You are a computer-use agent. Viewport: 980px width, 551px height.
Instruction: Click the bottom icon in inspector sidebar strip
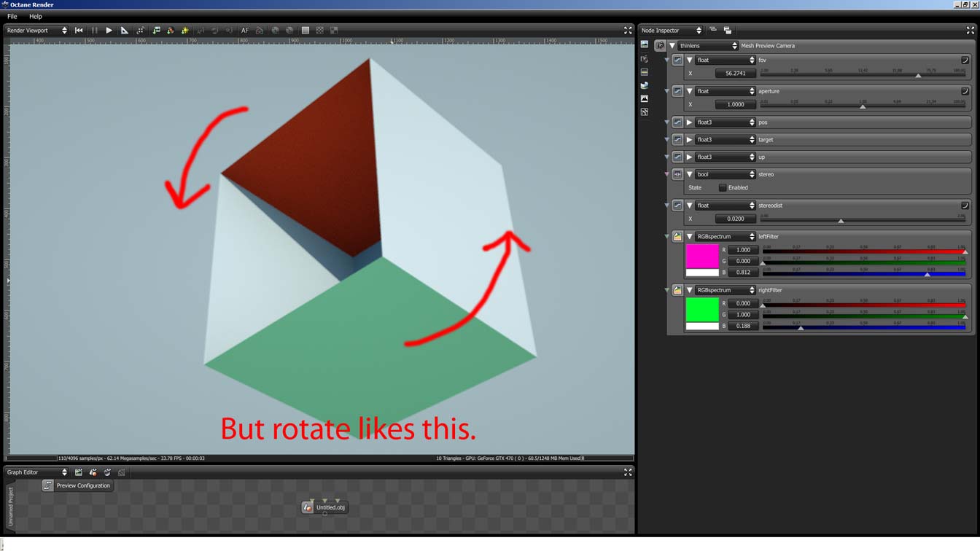[x=644, y=112]
